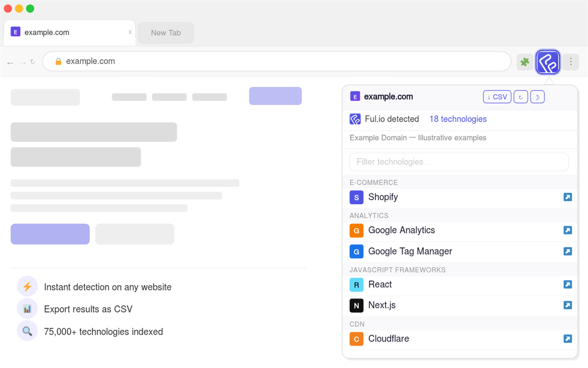Image resolution: width=588 pixels, height=368 pixels.
Task: Switch to the example.com tab
Action: (70, 32)
